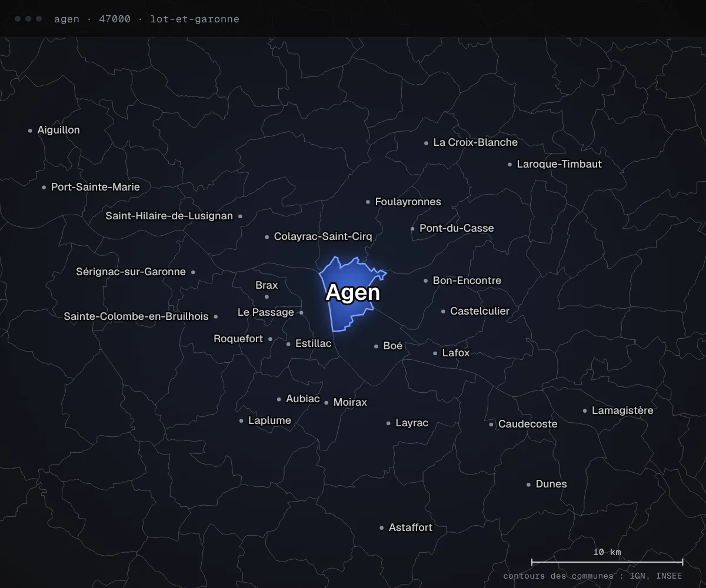
Task: Click the Layrac town label
Action: pos(412,423)
